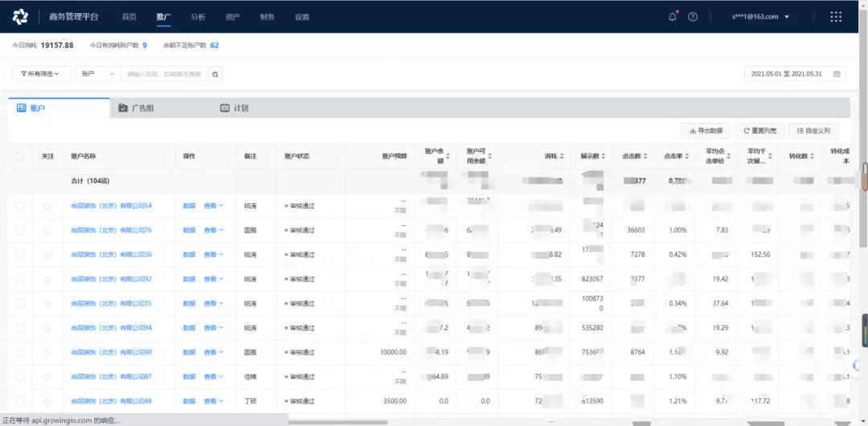Click the platform logo at top left
Viewport: 868px width, 426px height.
[21, 17]
